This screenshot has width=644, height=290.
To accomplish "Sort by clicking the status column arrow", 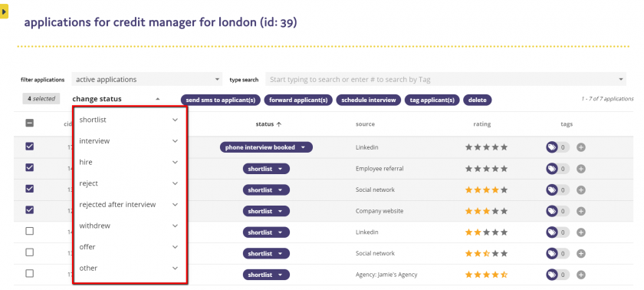I will (x=279, y=124).
